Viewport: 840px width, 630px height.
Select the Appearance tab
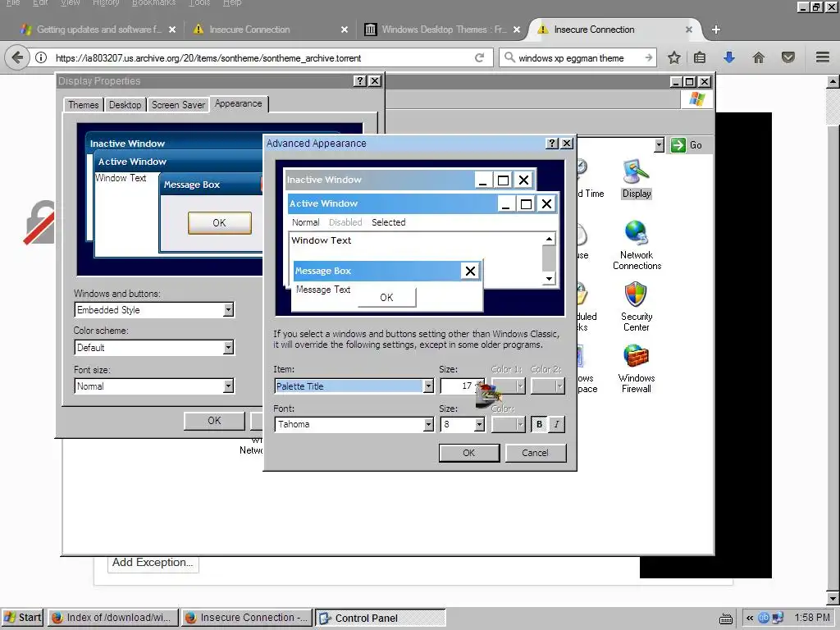(239, 104)
